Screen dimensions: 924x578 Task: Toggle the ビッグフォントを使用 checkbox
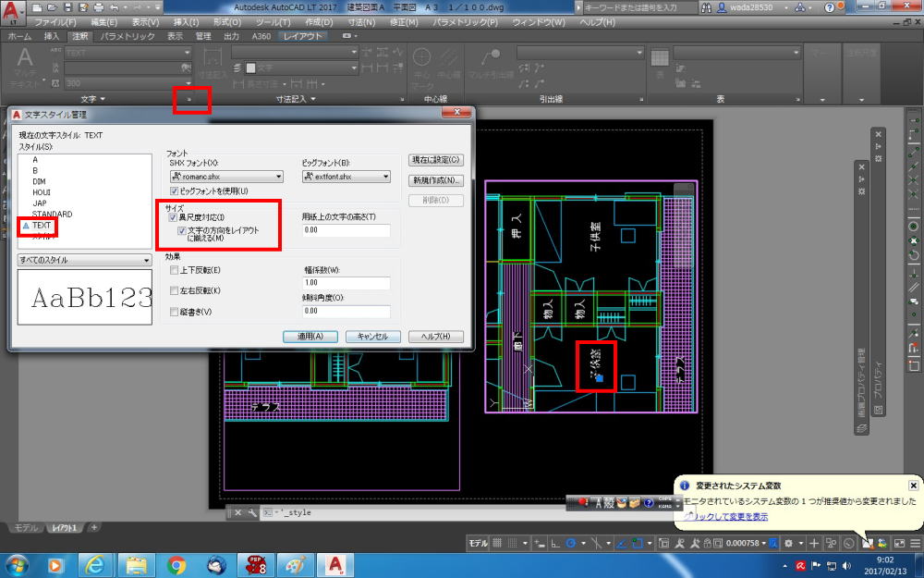(x=174, y=191)
